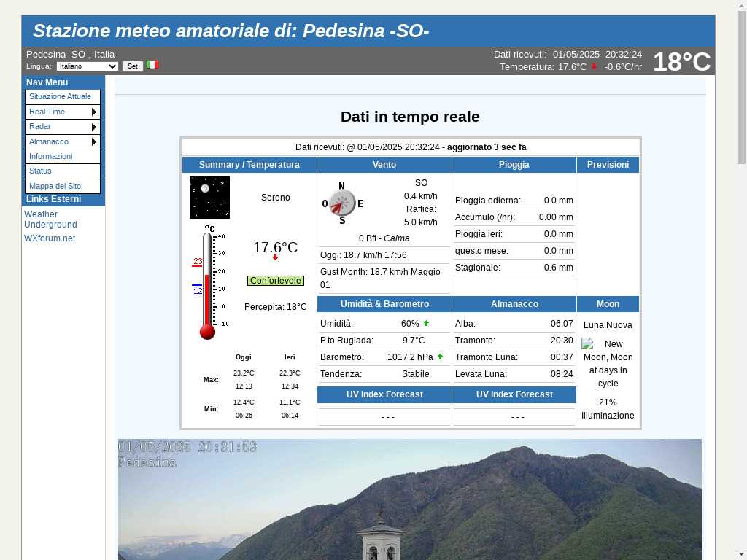The width and height of the screenshot is (747, 560).
Task: Expand the Radar submenu arrow
Action: tap(94, 127)
